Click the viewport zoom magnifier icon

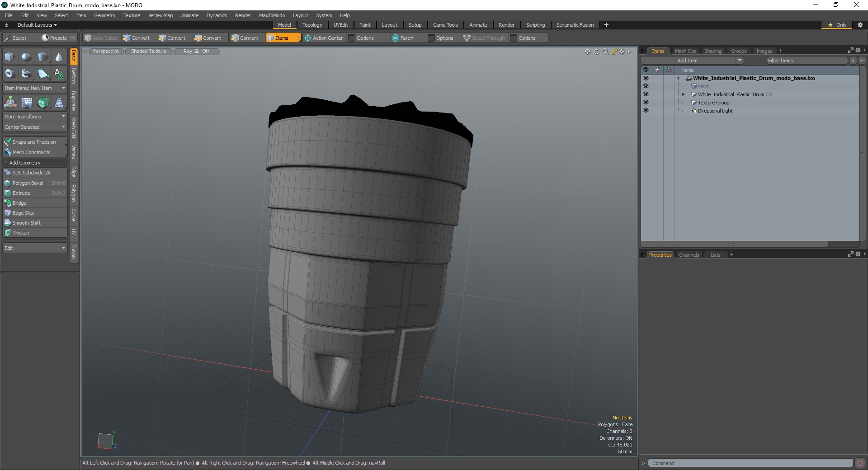coord(605,52)
